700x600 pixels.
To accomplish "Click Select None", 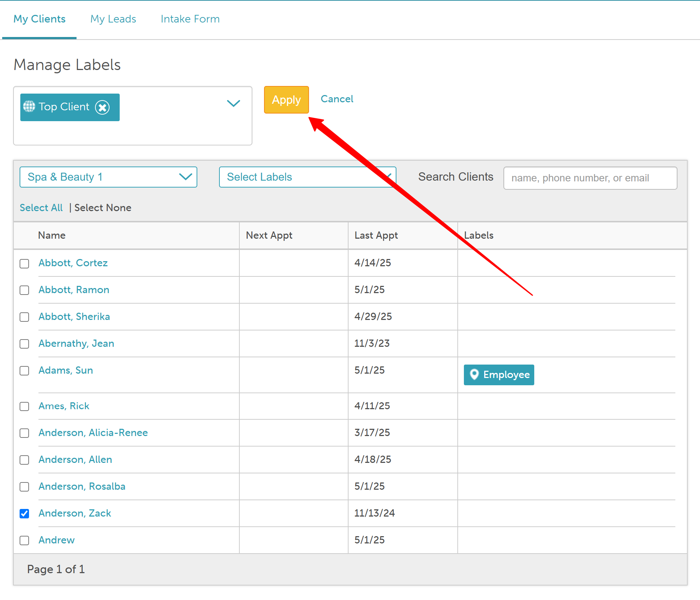I will (x=103, y=208).
